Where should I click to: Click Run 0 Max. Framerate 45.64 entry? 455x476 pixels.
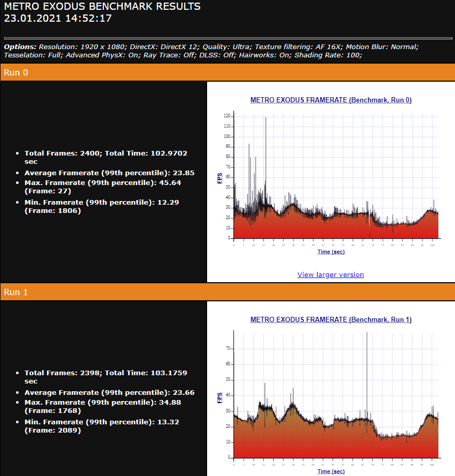[103, 187]
